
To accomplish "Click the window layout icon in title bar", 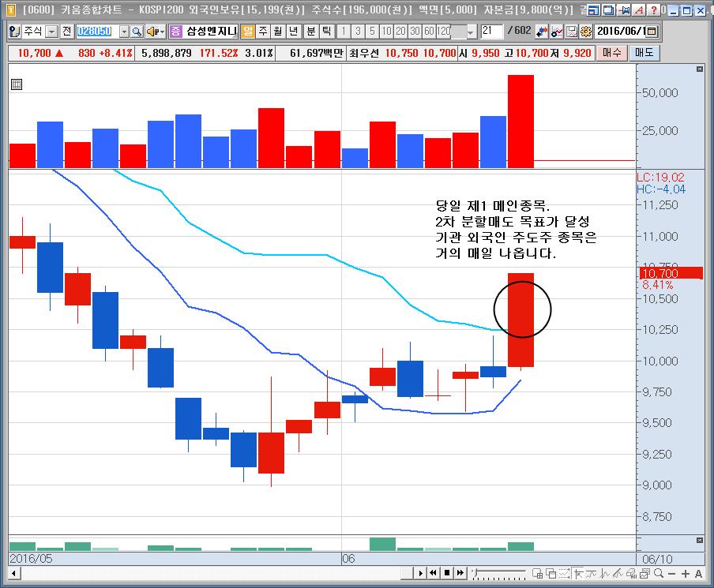I will pyautogui.click(x=593, y=9).
